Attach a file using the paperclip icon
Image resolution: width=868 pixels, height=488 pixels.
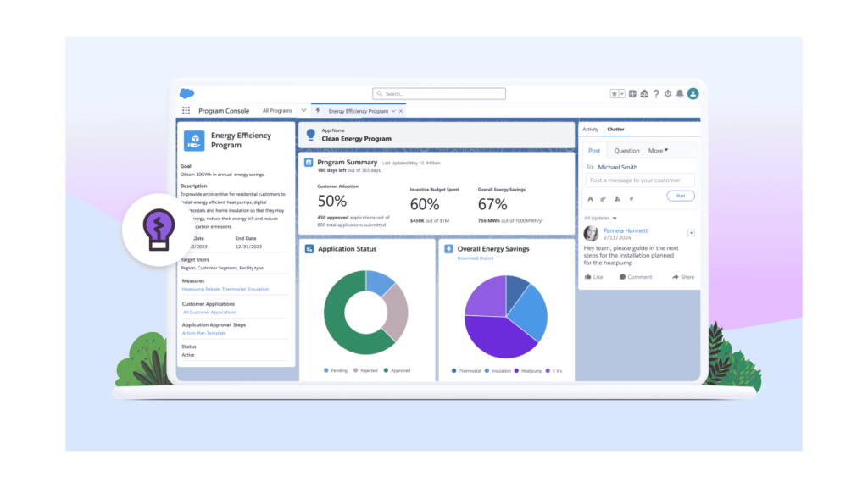tap(602, 198)
